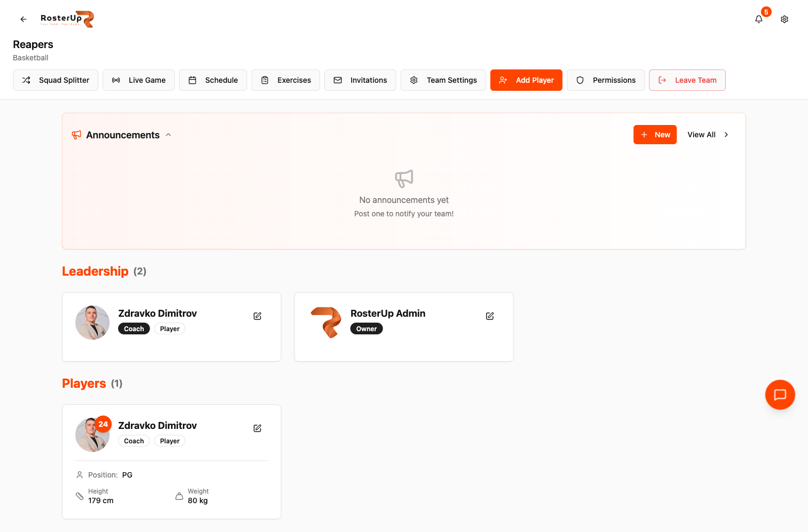Viewport: 808px width, 532px height.
Task: Click the 179 cm height value
Action: 101,500
